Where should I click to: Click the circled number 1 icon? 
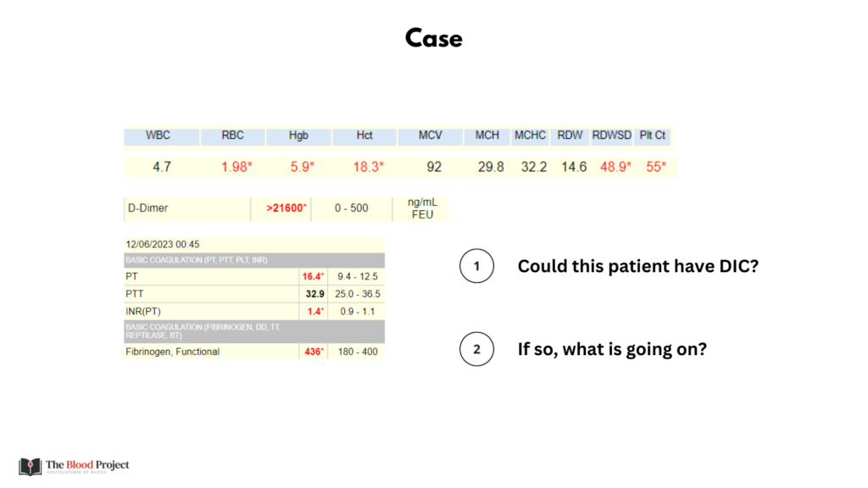click(x=476, y=266)
